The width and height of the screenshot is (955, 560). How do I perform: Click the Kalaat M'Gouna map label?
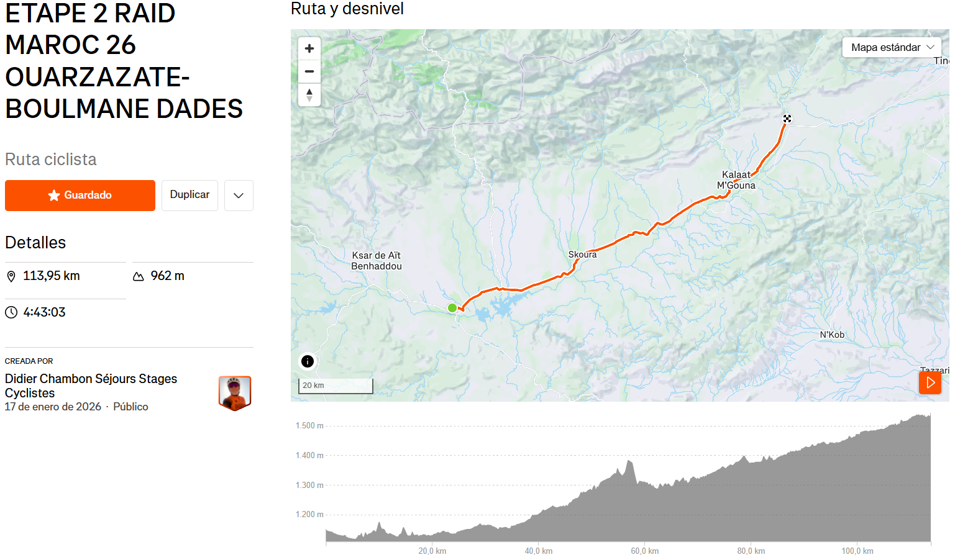click(x=736, y=180)
